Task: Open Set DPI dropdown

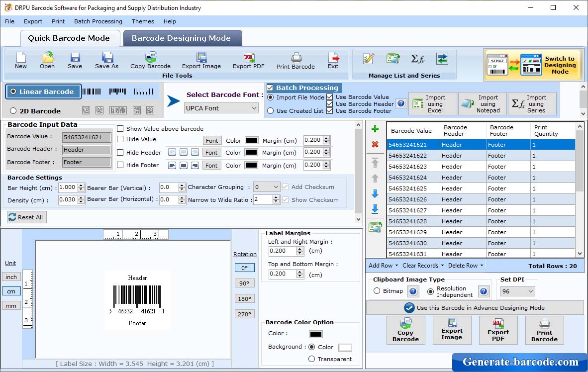Action: (517, 291)
